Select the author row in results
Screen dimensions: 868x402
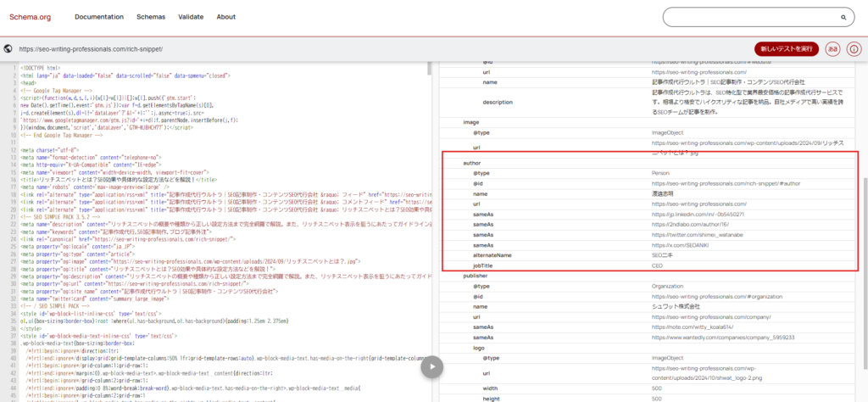tap(472, 161)
